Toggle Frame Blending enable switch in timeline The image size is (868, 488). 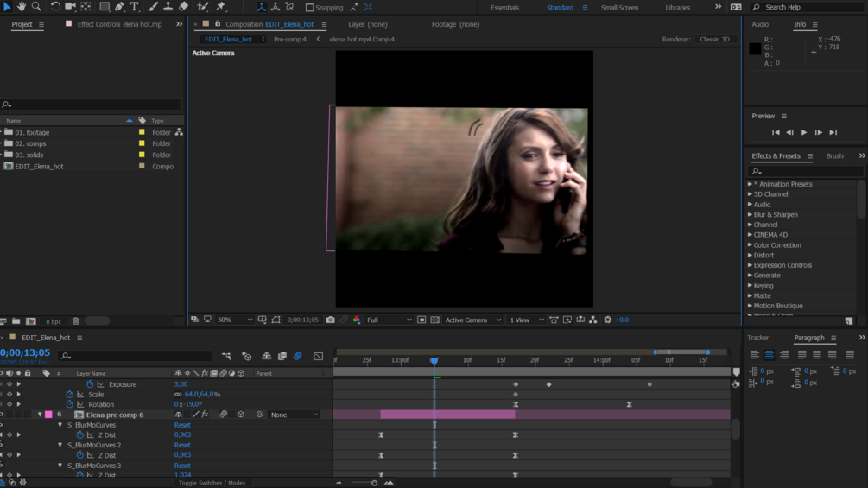tap(282, 357)
